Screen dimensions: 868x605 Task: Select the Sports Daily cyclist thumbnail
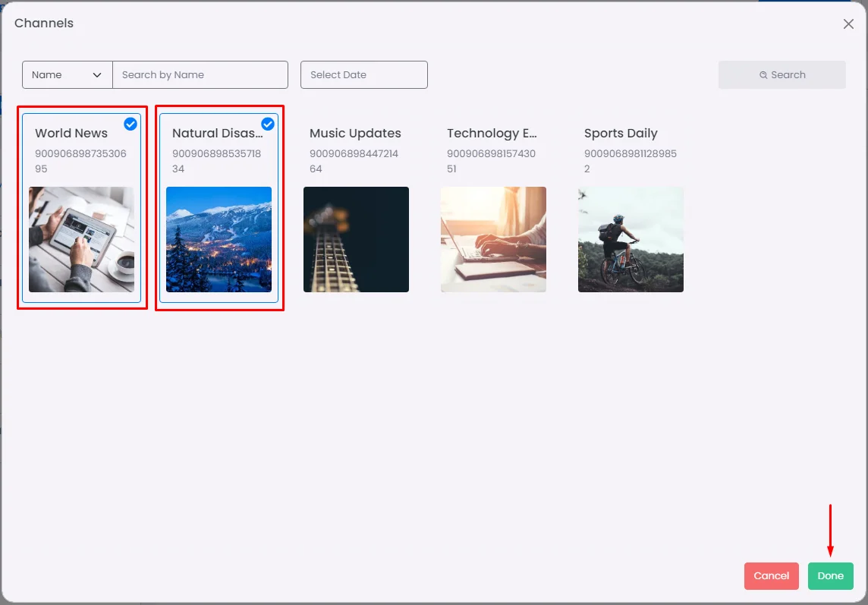(631, 239)
